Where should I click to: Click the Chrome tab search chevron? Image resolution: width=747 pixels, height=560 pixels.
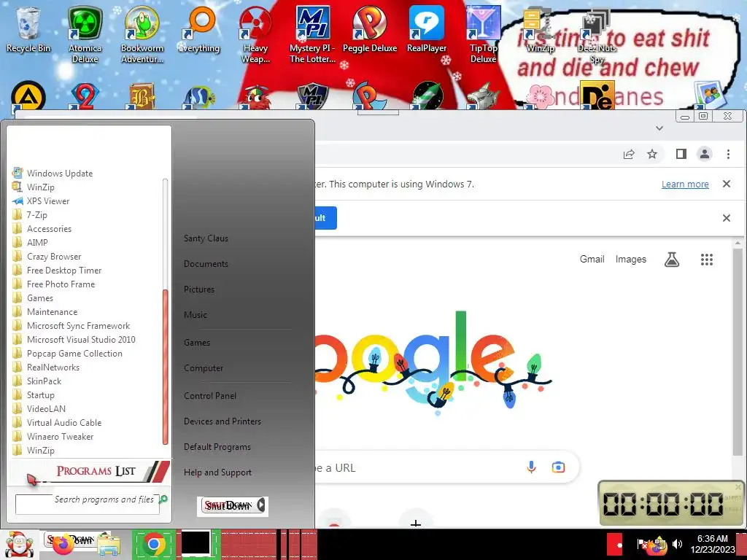click(659, 128)
